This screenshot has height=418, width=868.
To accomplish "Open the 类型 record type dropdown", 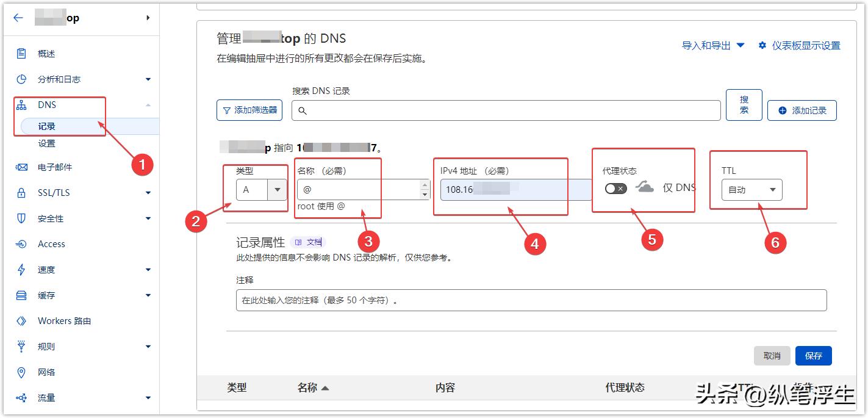I will [x=260, y=190].
